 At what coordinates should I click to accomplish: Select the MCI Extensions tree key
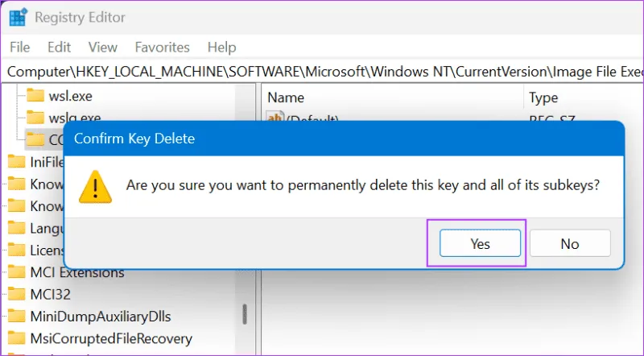coord(76,272)
